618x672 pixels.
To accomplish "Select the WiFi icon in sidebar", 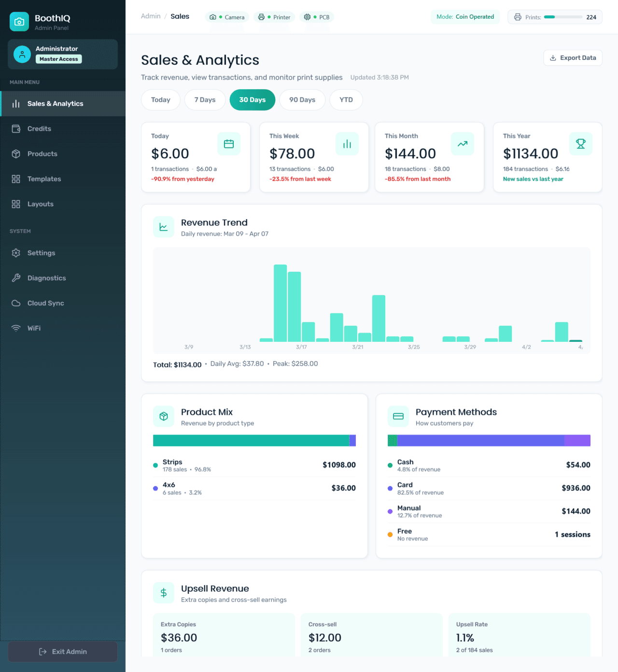I will [x=16, y=328].
